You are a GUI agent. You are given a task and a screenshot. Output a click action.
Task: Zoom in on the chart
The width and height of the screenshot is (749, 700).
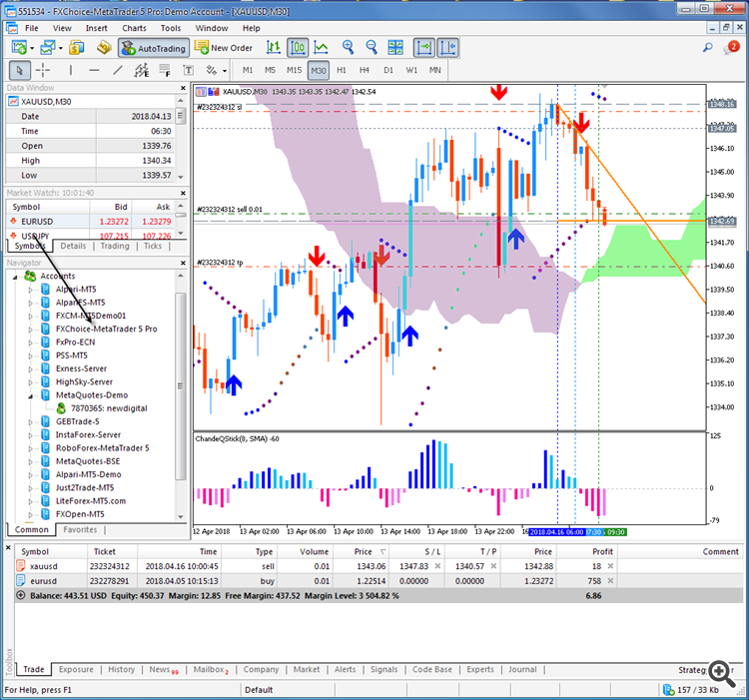(349, 48)
